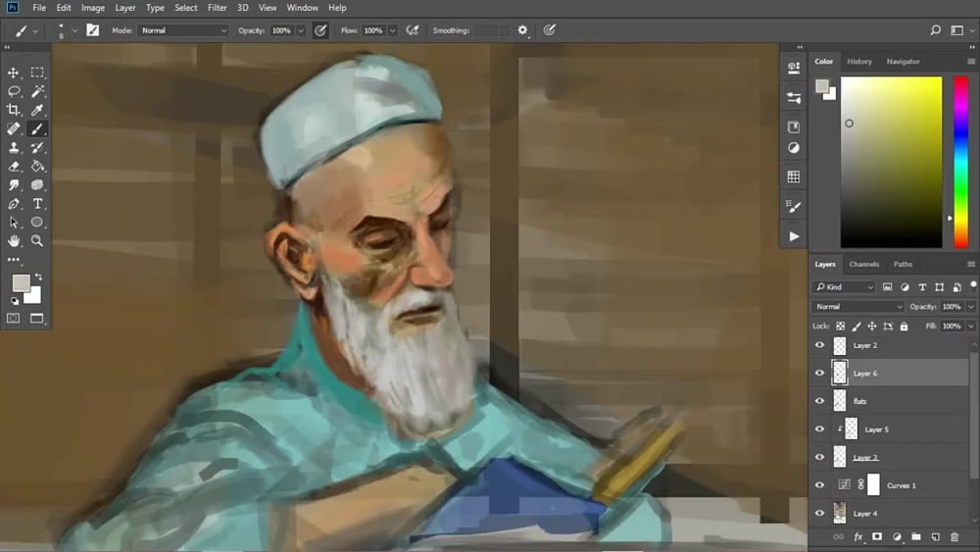Add a layer mask
The width and height of the screenshot is (980, 552).
tap(877, 536)
